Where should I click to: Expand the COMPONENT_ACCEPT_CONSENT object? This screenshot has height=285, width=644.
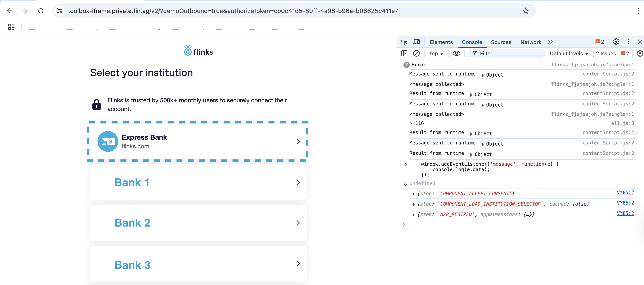[x=414, y=194]
